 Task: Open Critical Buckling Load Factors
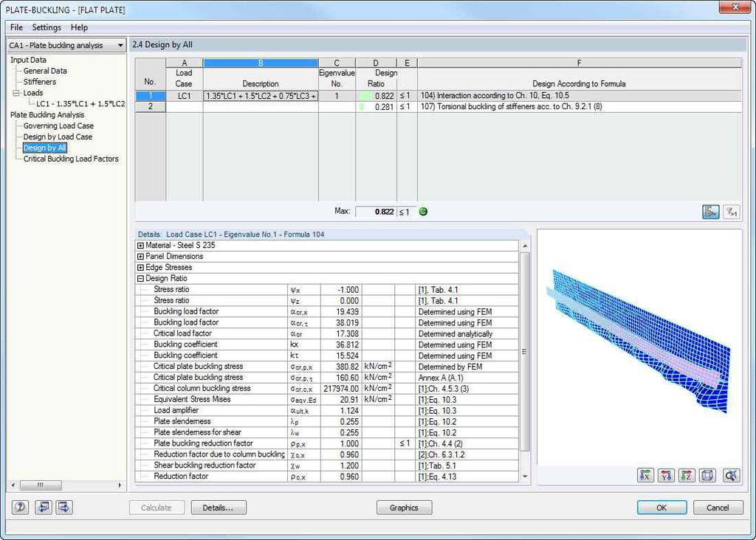click(x=71, y=159)
